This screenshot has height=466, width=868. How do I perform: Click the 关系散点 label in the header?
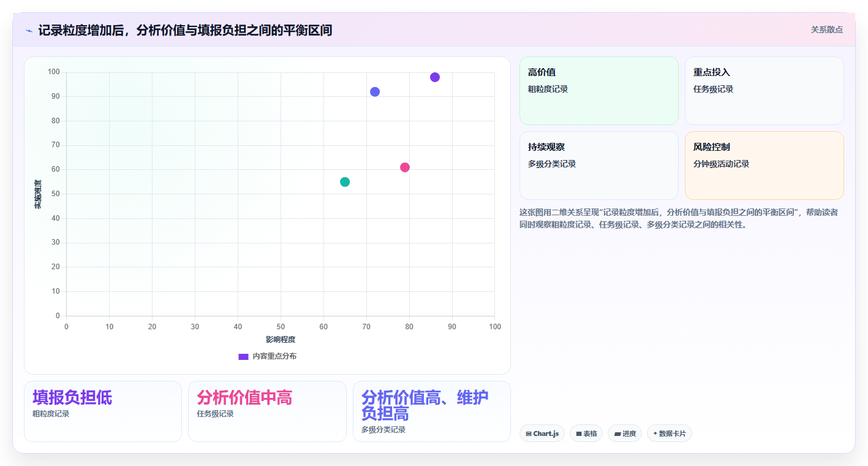826,29
